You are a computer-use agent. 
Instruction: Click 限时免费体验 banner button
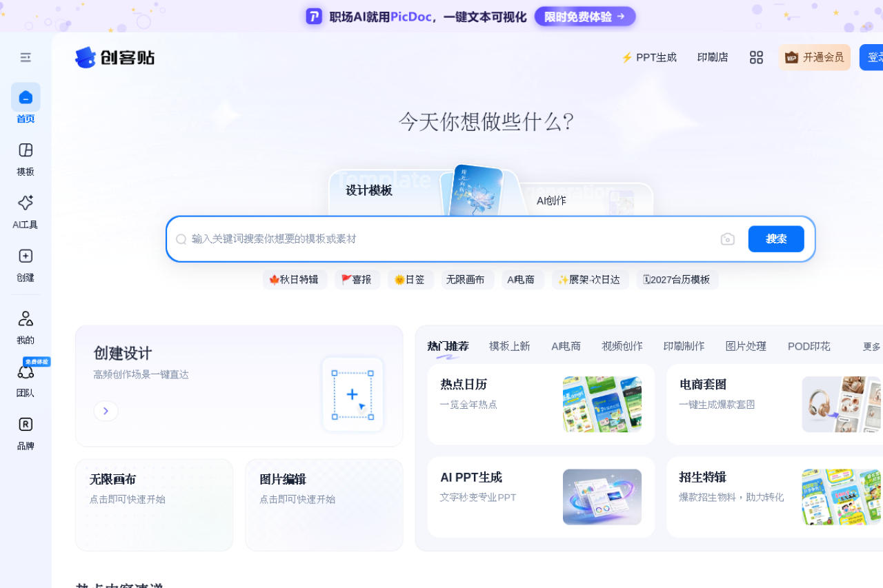(x=585, y=17)
